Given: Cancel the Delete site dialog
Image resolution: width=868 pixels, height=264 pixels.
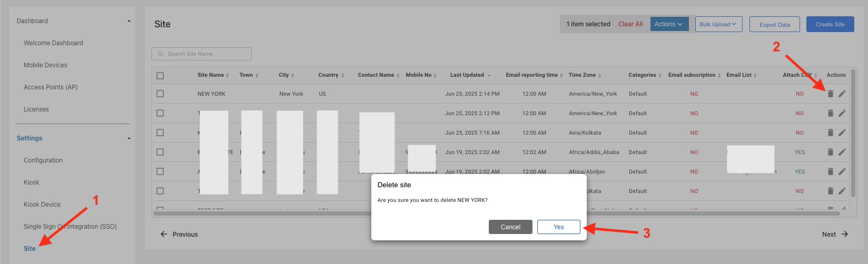Looking at the screenshot, I should click(x=510, y=227).
